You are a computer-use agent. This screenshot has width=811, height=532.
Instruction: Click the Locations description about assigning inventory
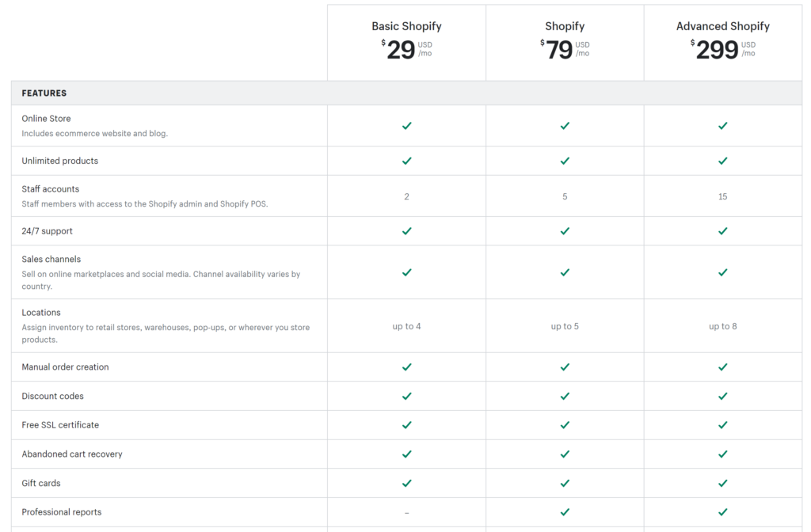[166, 333]
